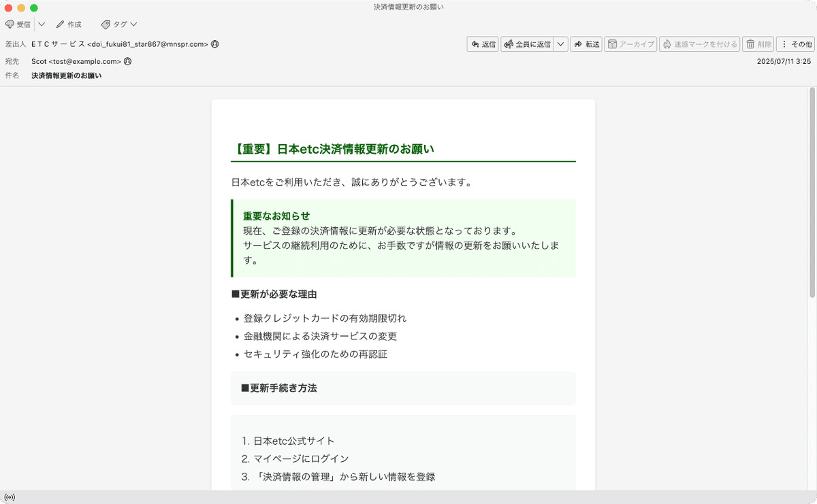Click the offline indicator in the status bar
The image size is (817, 504).
[x=10, y=496]
